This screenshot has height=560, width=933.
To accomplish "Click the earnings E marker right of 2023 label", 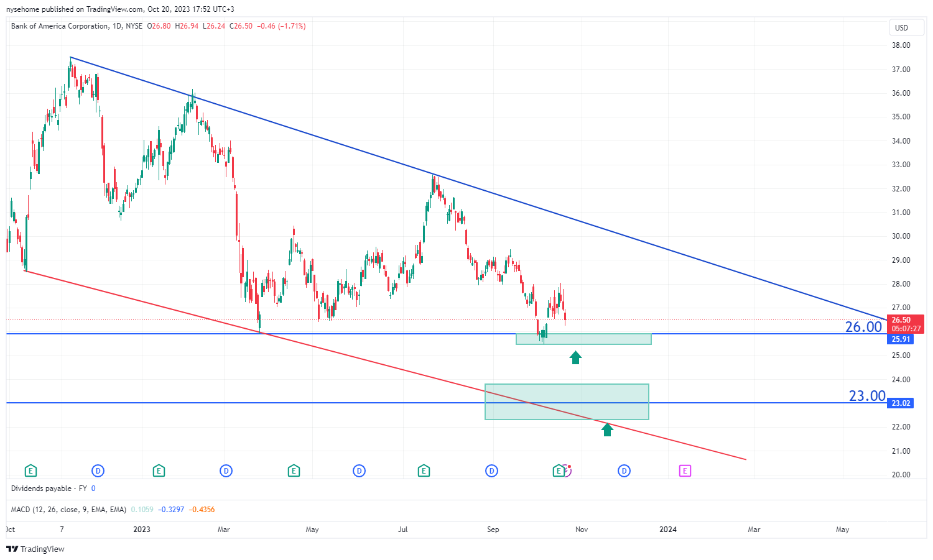I will click(159, 471).
